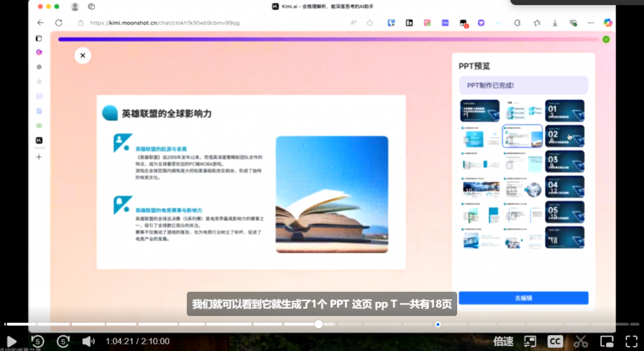This screenshot has height=351, width=644.
Task: Select the 01 section slide thumbnail
Action: click(x=564, y=111)
